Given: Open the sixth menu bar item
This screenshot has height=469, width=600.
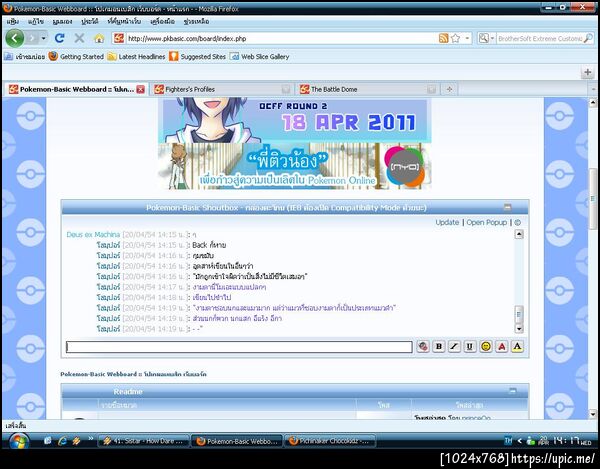Looking at the screenshot, I should click(x=162, y=21).
